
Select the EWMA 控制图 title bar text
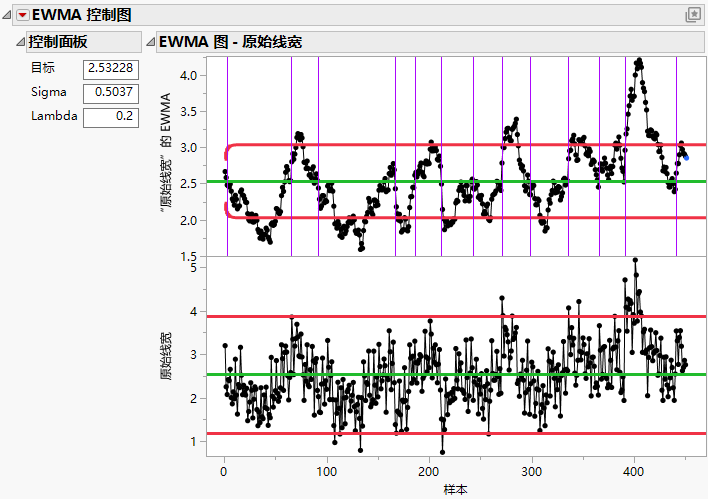[x=81, y=15]
